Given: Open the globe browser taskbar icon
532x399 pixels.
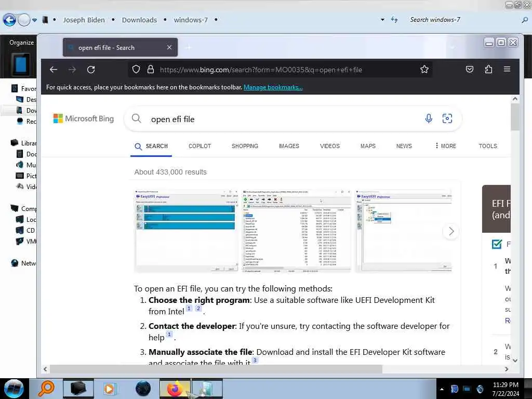Looking at the screenshot, I should click(143, 389).
